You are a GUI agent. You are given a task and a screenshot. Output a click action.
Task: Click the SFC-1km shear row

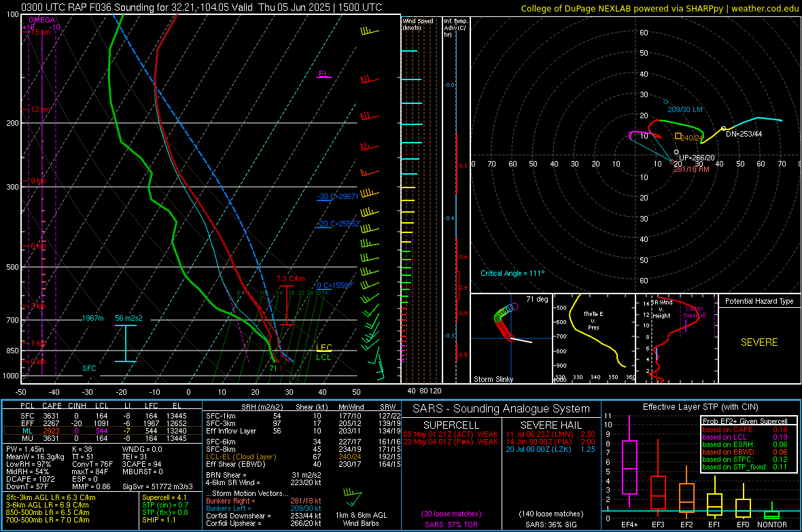coord(303,416)
